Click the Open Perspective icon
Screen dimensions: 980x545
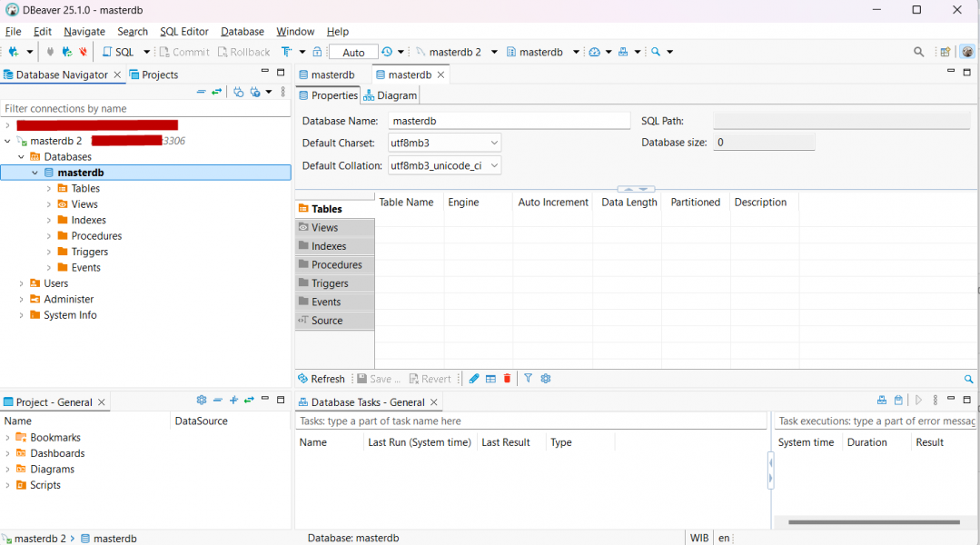point(945,52)
